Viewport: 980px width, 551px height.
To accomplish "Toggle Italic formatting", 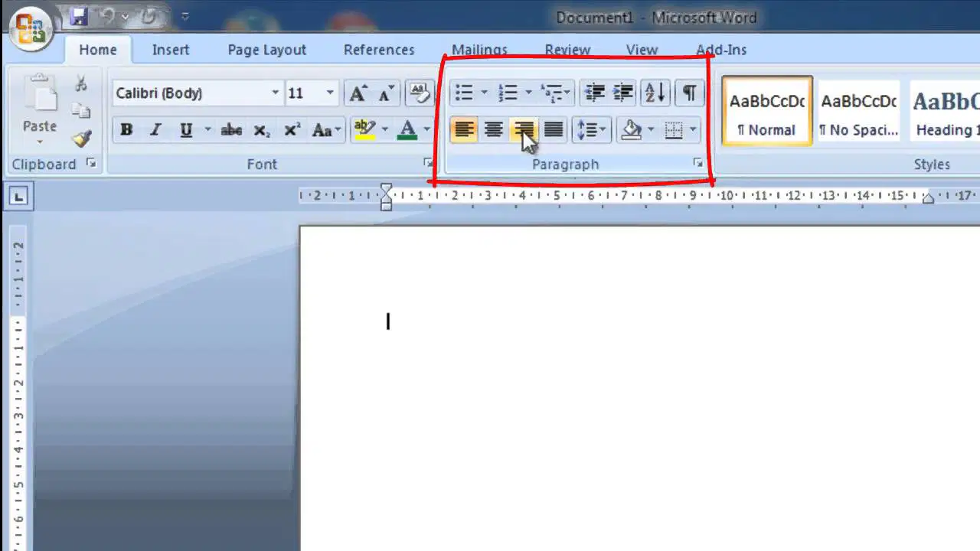I will [155, 130].
